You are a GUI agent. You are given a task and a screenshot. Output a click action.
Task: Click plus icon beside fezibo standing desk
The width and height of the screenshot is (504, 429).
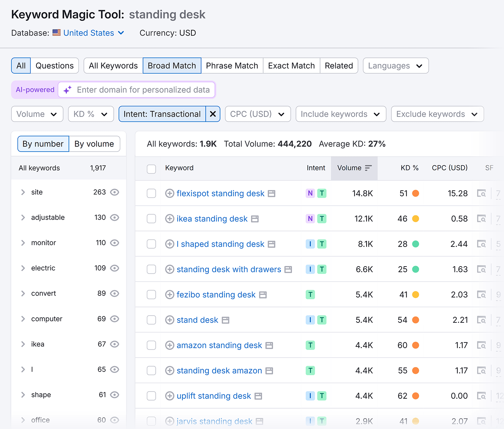coord(170,295)
